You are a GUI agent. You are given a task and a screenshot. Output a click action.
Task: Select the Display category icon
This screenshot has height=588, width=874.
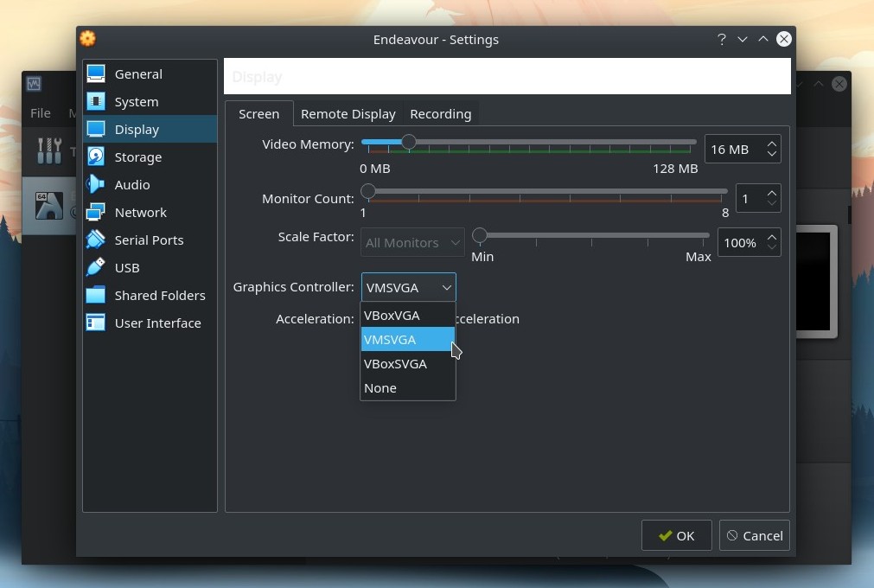[96, 129]
